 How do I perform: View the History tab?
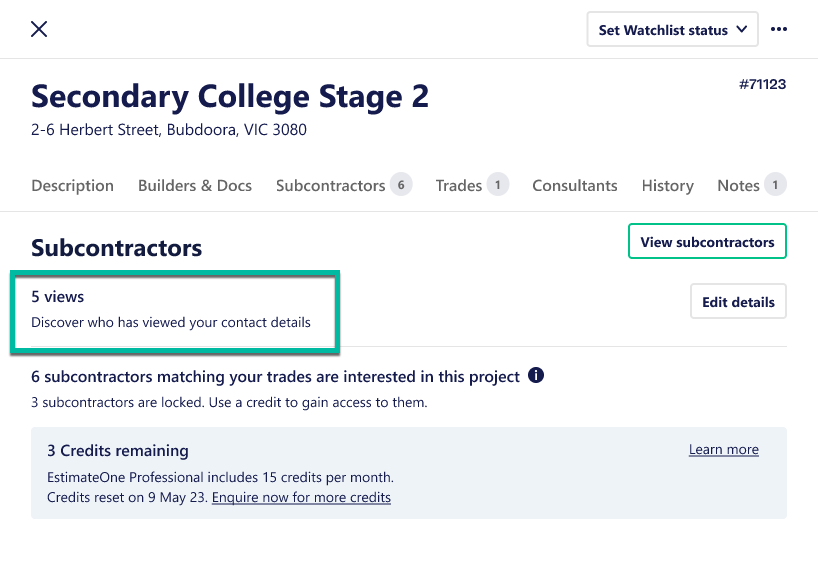(x=668, y=186)
